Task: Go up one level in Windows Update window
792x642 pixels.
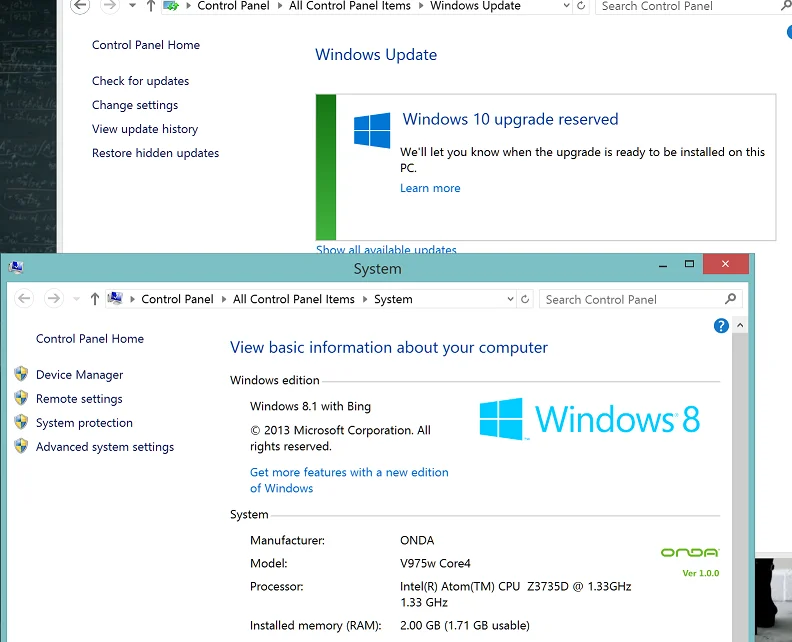Action: 151,6
